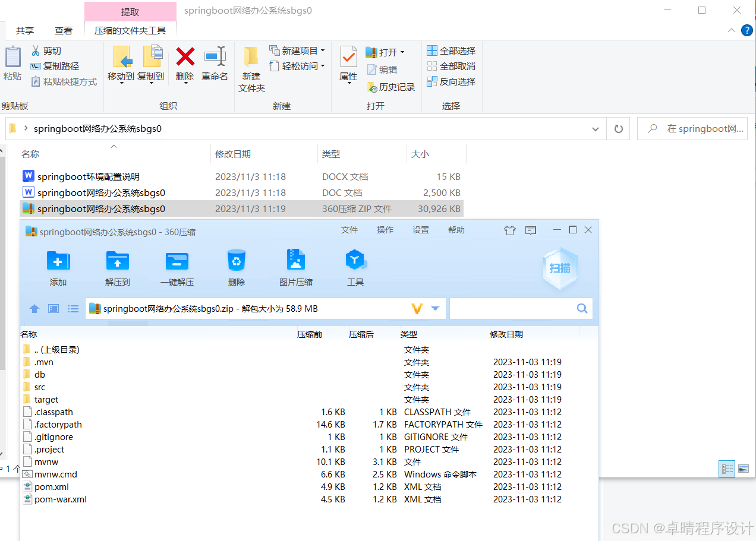The image size is (756, 541).
Task: Switch Explorer to details view icon
Action: tap(727, 469)
